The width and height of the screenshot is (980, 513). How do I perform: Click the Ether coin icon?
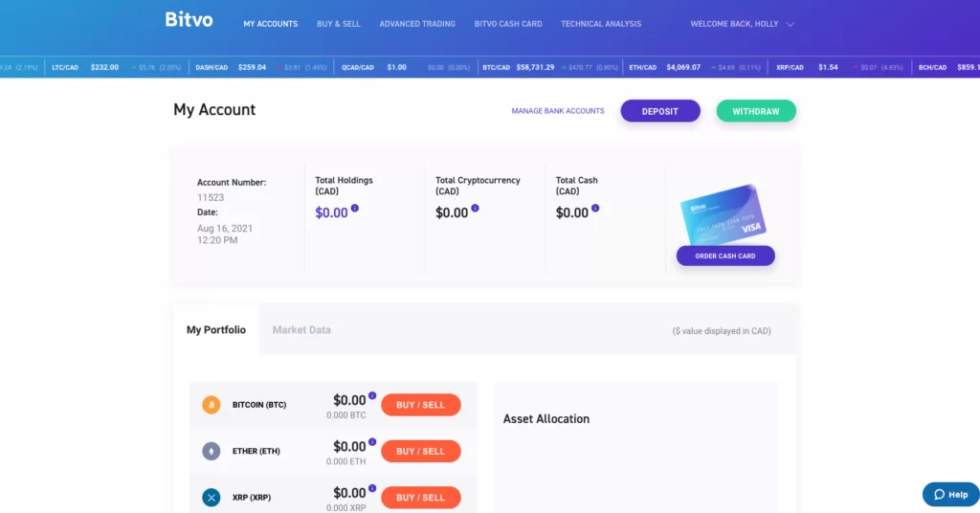(x=212, y=451)
